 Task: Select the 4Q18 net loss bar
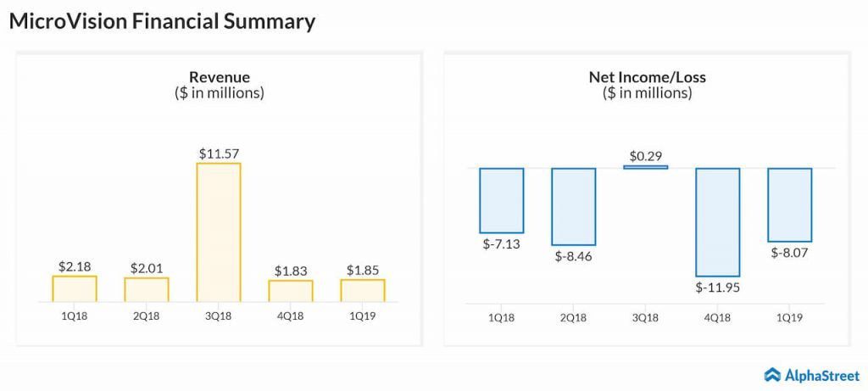pyautogui.click(x=718, y=221)
